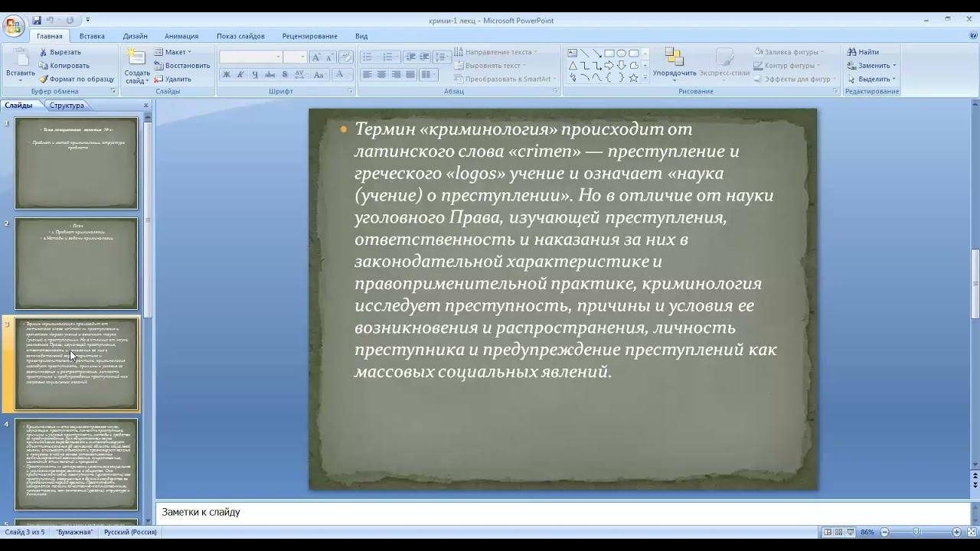Select the star shape in the shapes gallery
This screenshot has height=551, width=980.
[633, 78]
